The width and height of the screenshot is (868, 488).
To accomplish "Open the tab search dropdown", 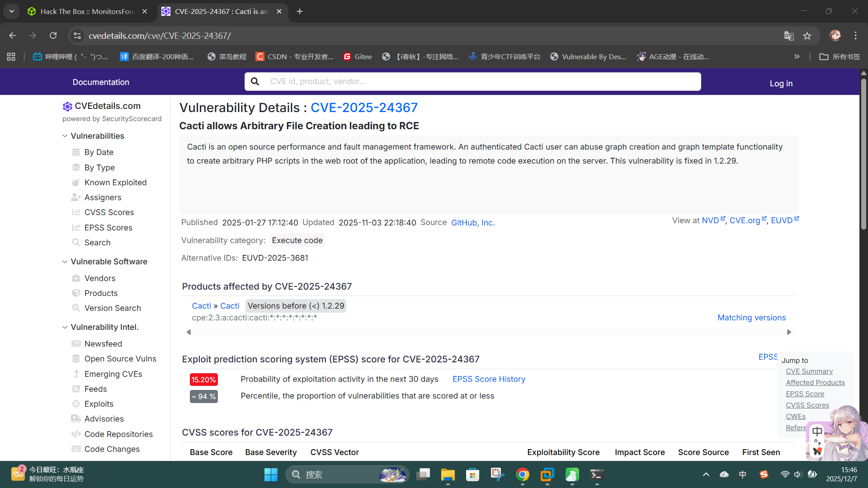I will (x=12, y=11).
